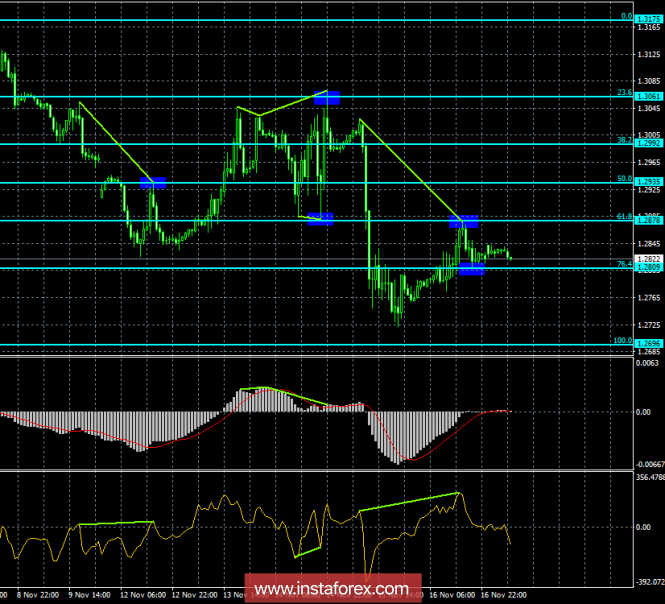Screen dimensions: 665x604
Task: Click blue marker at the 23.6% level peak
Action: tap(327, 97)
